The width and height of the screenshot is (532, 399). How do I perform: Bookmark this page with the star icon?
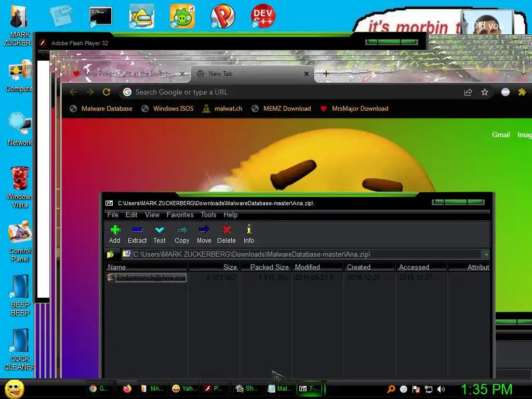pos(485,92)
